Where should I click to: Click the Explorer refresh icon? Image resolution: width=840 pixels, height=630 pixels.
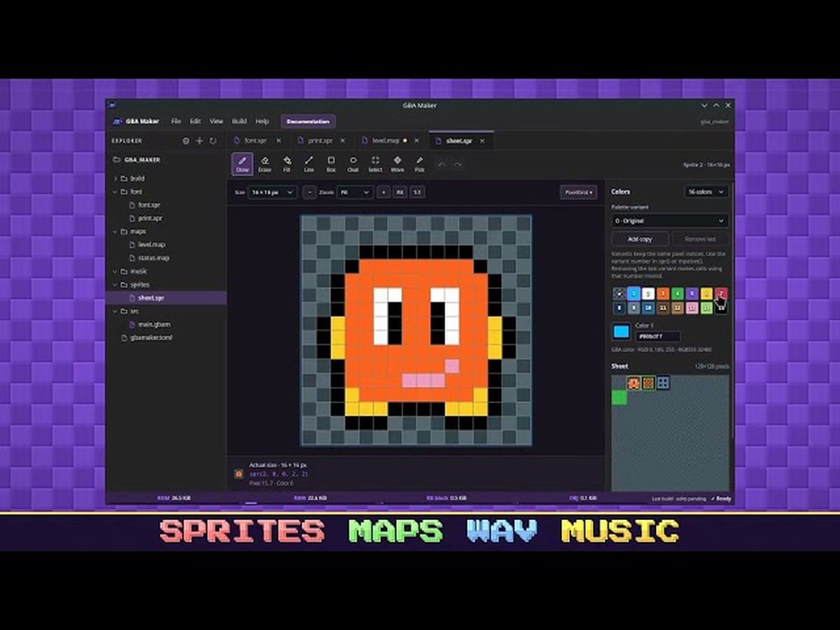tap(213, 141)
